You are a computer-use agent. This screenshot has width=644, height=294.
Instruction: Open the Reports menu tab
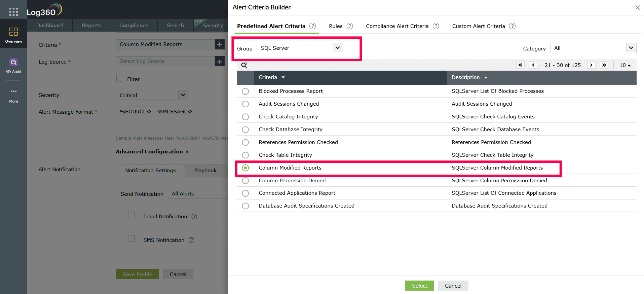91,26
